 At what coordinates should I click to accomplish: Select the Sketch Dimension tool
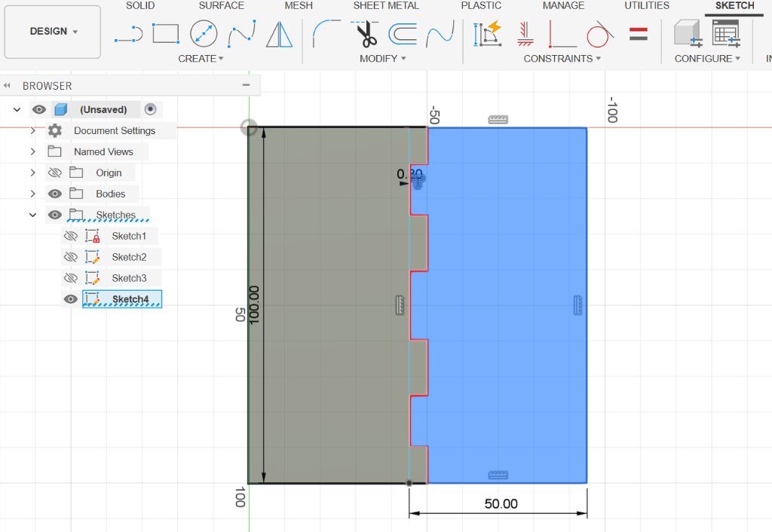point(488,34)
